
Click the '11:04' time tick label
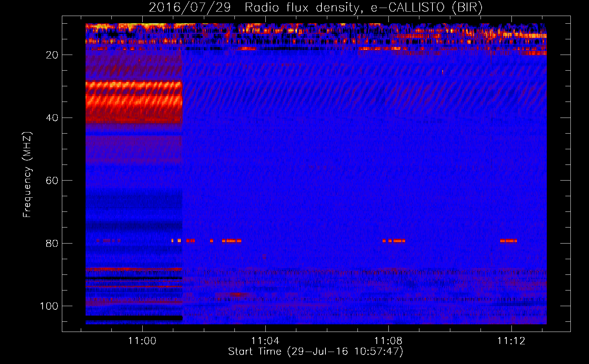pos(265,341)
